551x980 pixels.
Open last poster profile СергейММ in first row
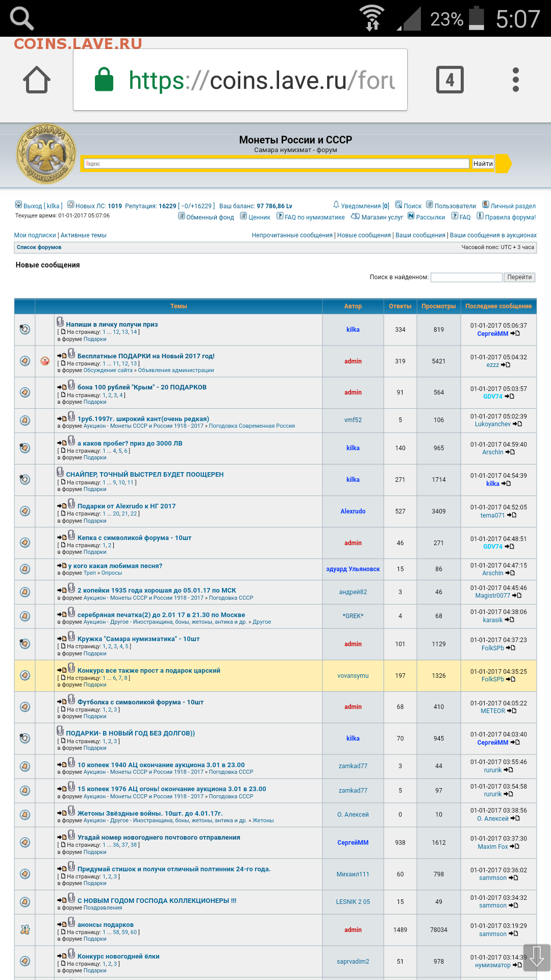tap(493, 334)
